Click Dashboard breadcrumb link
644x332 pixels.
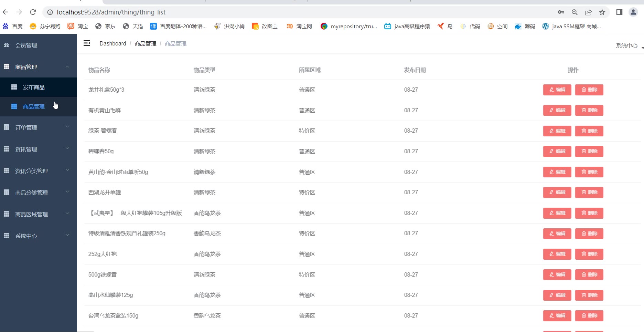coord(113,43)
